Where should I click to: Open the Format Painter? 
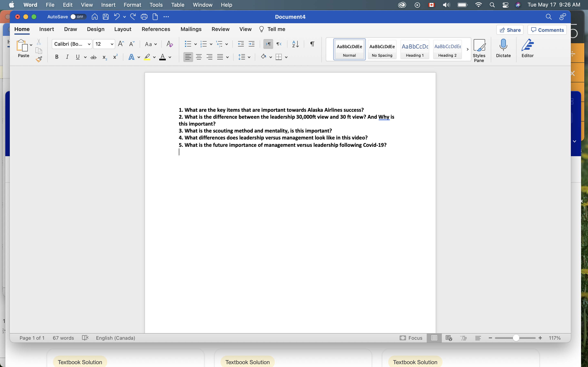(x=39, y=59)
